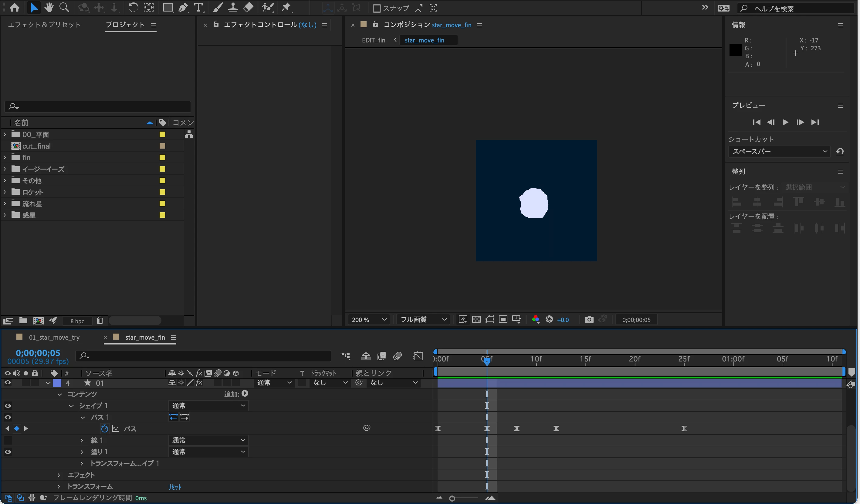This screenshot has height=504, width=860.
Task: Switch to the 01_star_move_try timeline tab
Action: click(54, 337)
